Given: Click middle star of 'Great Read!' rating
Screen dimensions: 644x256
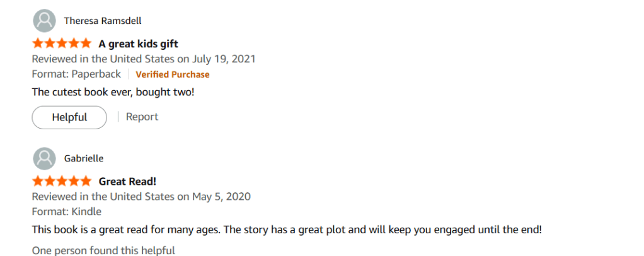Looking at the screenshot, I should click(x=62, y=182).
